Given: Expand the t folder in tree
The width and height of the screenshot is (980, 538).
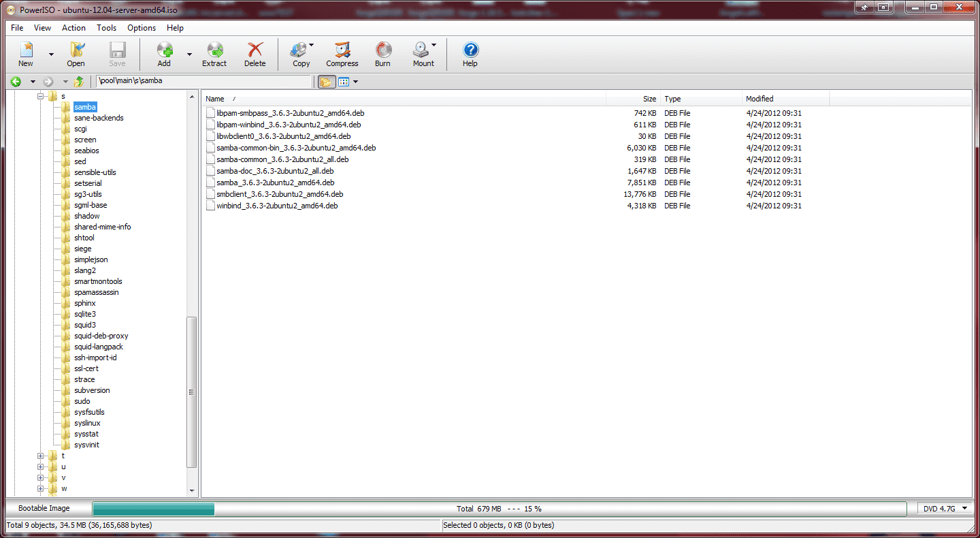Looking at the screenshot, I should 41,456.
